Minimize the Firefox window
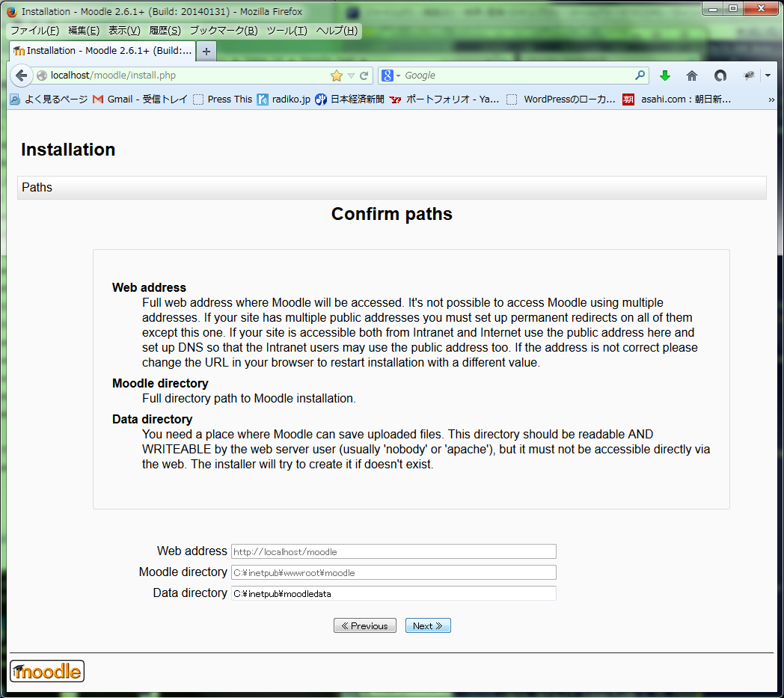This screenshot has height=698, width=784. point(712,8)
